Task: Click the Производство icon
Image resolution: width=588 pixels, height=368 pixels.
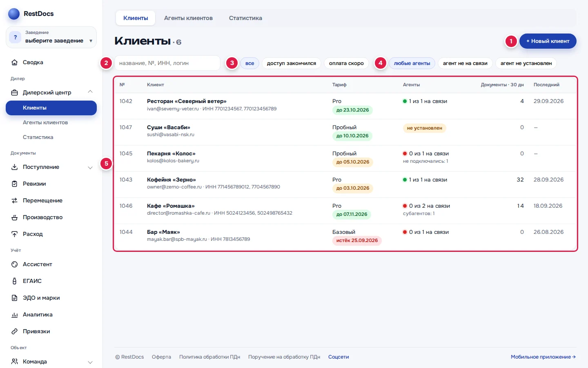Action: tap(15, 218)
